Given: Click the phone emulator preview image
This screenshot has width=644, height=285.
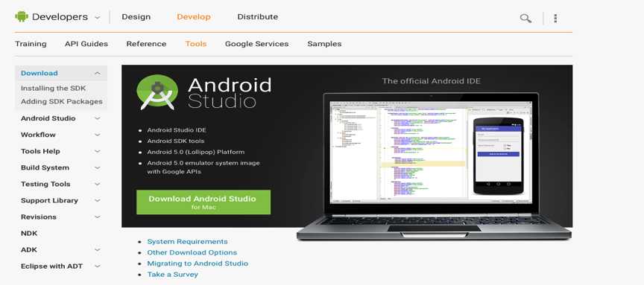Looking at the screenshot, I should click(499, 156).
